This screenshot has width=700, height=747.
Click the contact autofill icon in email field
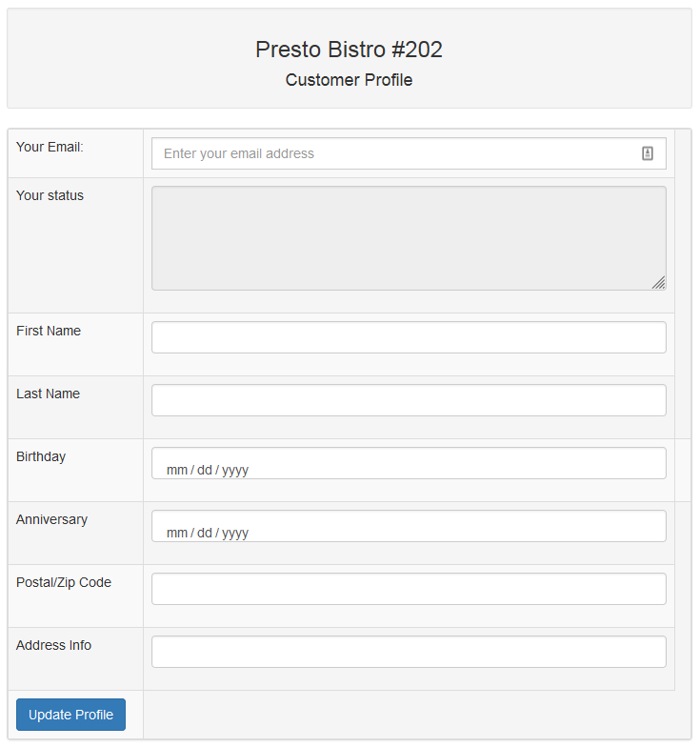(x=648, y=153)
